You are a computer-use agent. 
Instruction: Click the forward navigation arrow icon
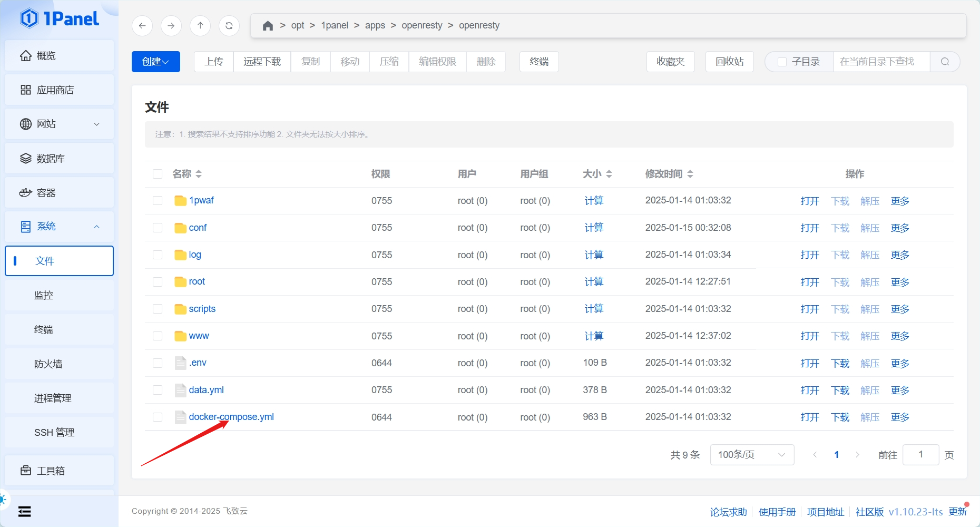pyautogui.click(x=171, y=25)
